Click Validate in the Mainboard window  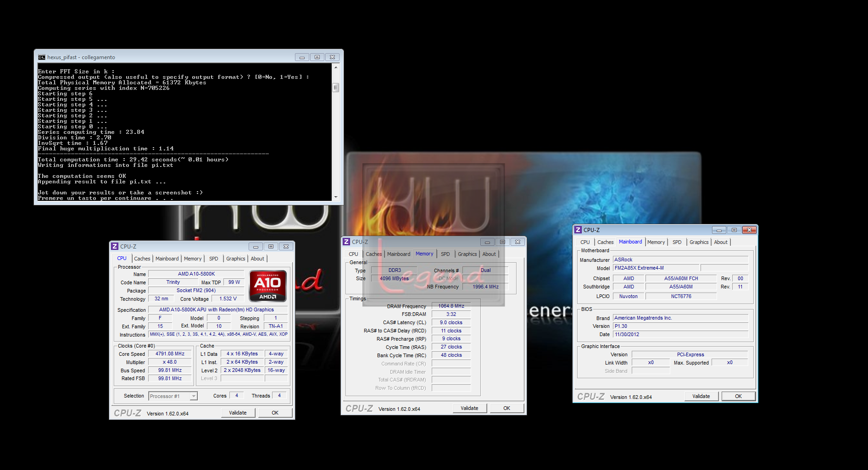coord(701,396)
